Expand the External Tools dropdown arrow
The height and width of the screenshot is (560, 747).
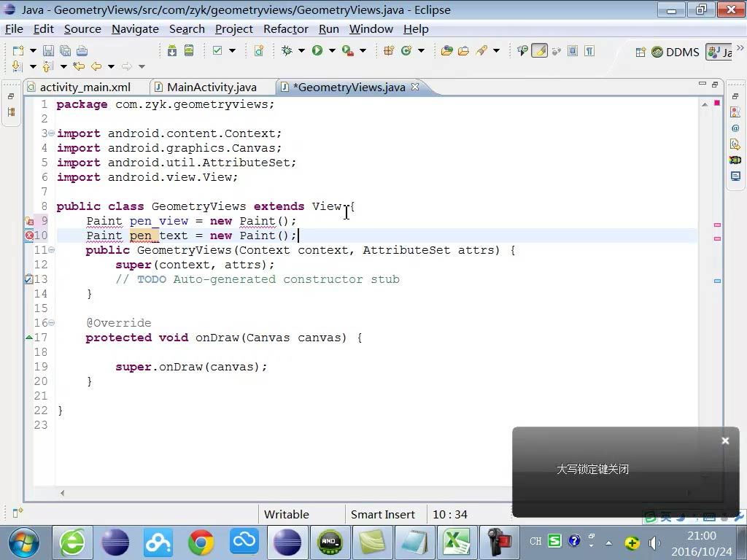pos(363,50)
